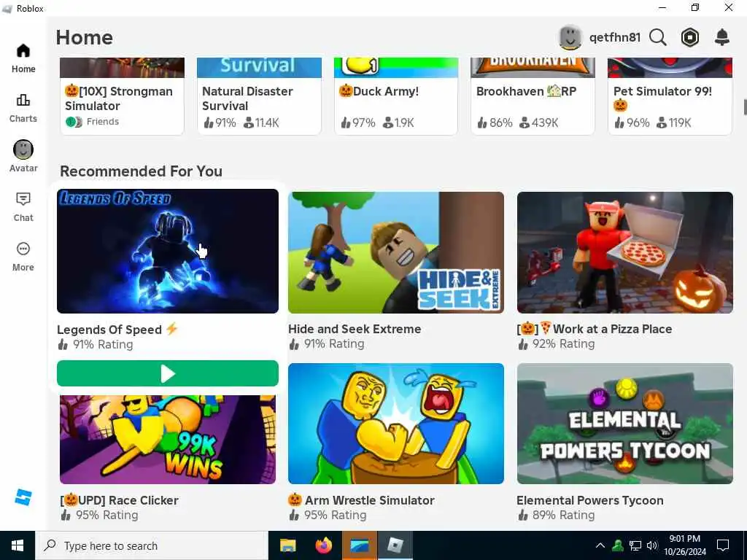Switch to the Roblox taskbar icon
Image resolution: width=747 pixels, height=560 pixels.
395,545
